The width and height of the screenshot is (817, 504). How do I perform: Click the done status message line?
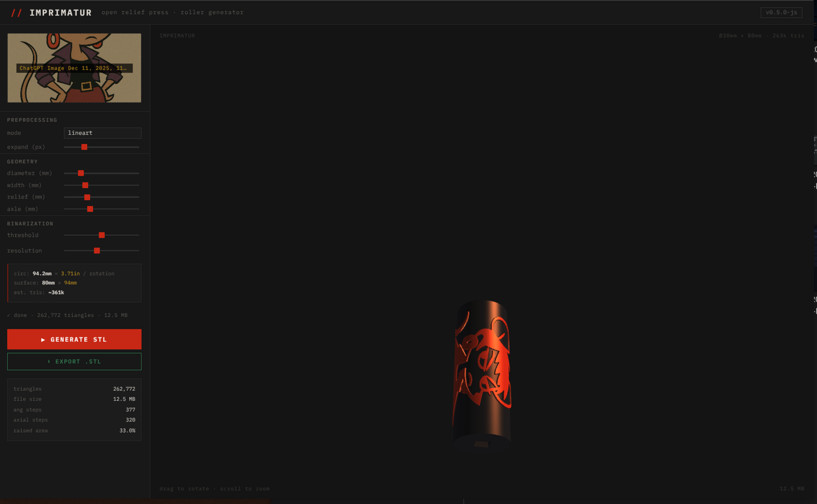click(67, 315)
